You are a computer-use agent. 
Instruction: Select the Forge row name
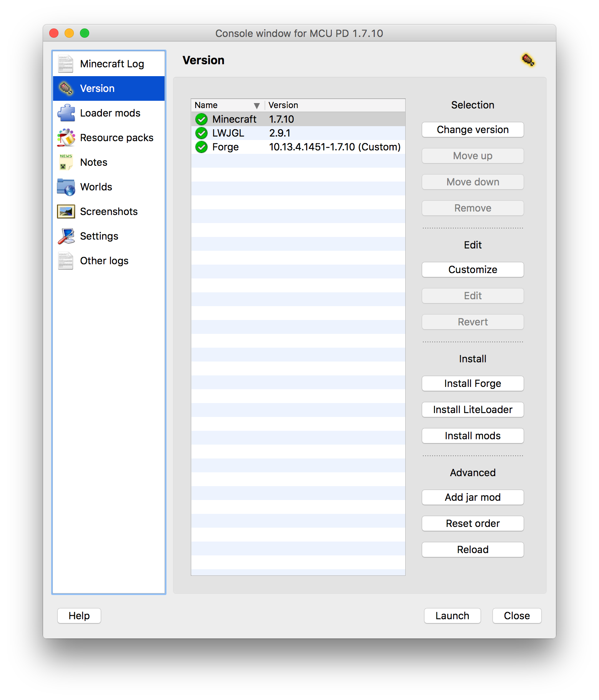226,147
